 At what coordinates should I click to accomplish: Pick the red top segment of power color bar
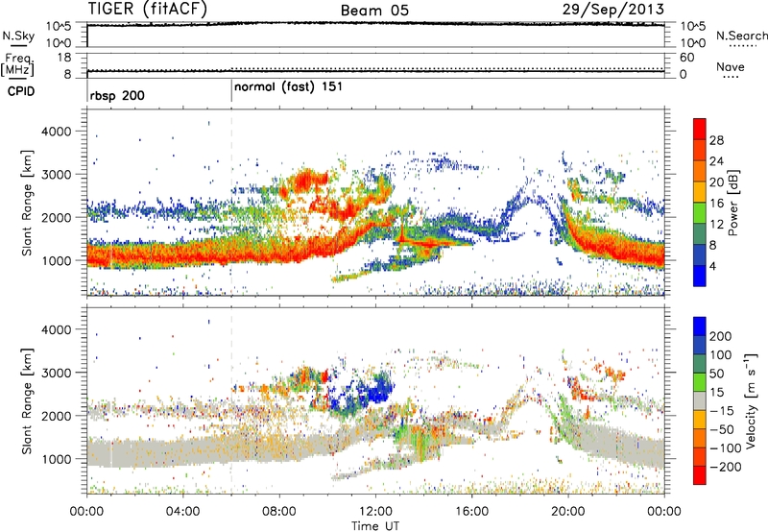click(x=700, y=129)
